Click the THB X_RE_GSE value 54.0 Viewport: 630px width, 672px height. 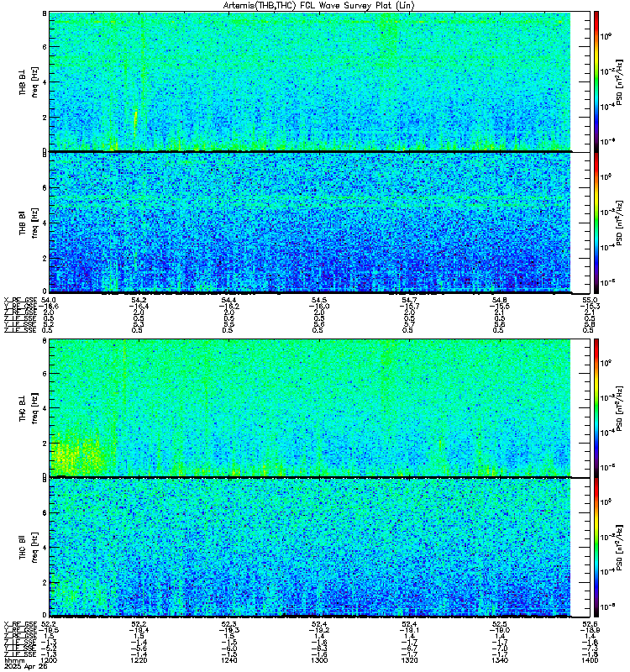coord(49,300)
